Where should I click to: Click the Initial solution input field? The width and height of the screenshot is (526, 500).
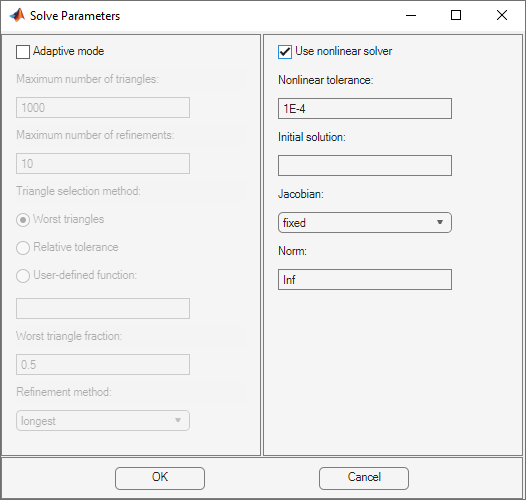pos(365,165)
